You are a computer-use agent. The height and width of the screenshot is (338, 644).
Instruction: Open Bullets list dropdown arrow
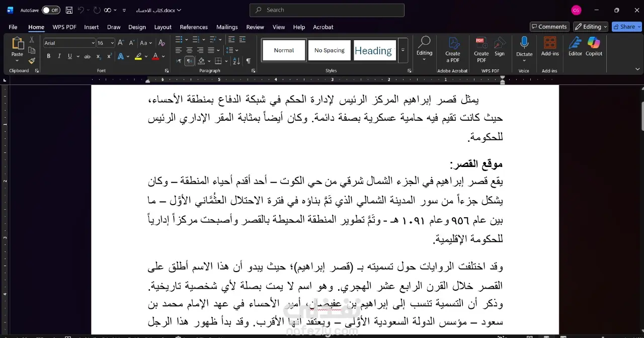pyautogui.click(x=186, y=39)
